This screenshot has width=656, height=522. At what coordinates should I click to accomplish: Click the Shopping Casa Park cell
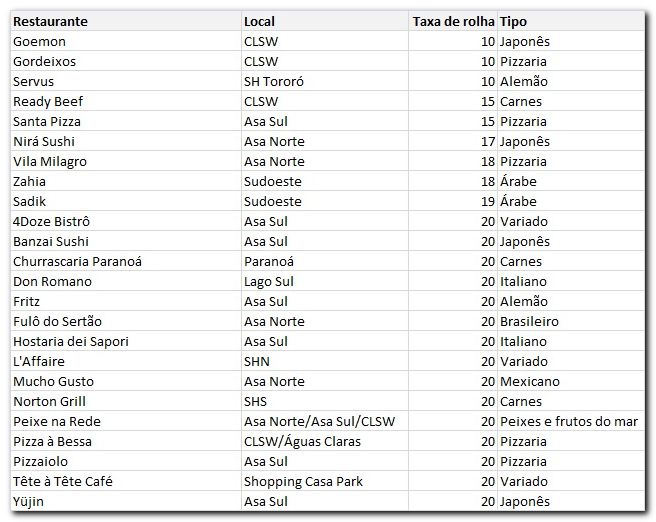point(303,481)
